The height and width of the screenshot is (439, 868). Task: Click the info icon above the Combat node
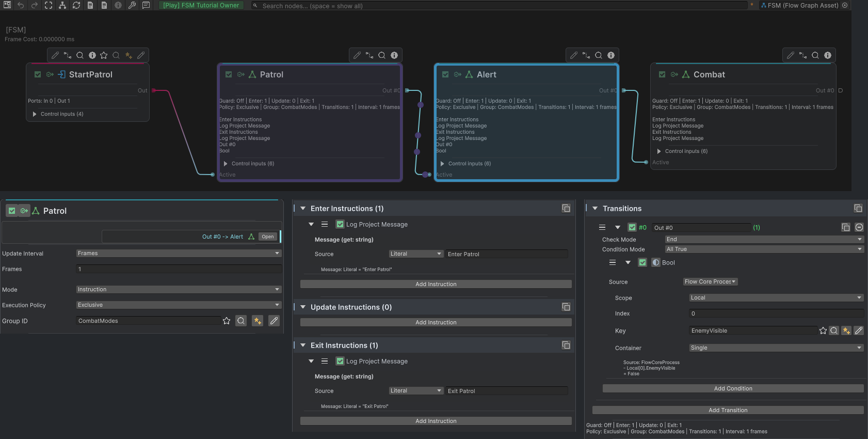click(828, 55)
